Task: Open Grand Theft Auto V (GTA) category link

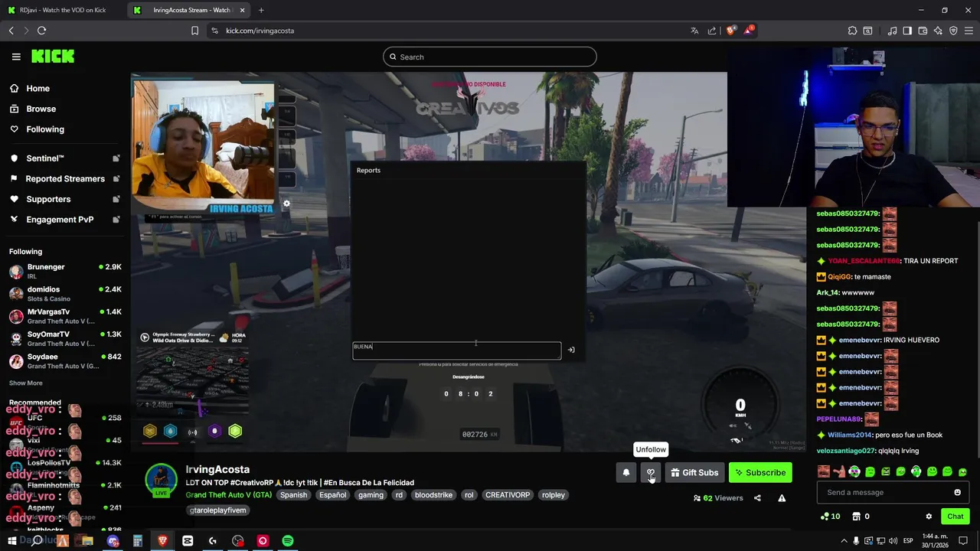Action: point(229,495)
